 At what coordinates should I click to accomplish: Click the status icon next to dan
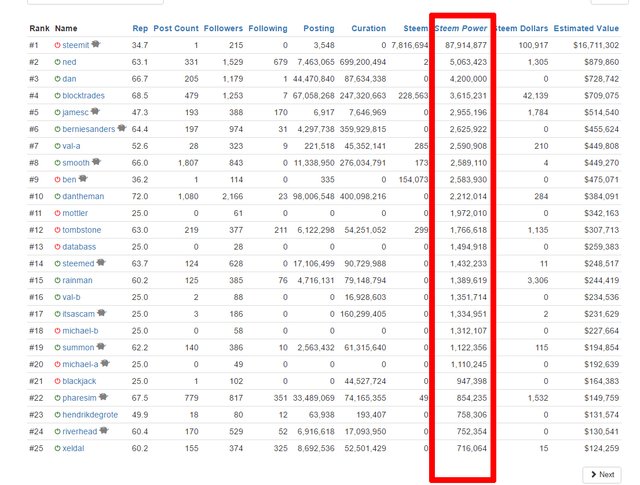[x=58, y=79]
